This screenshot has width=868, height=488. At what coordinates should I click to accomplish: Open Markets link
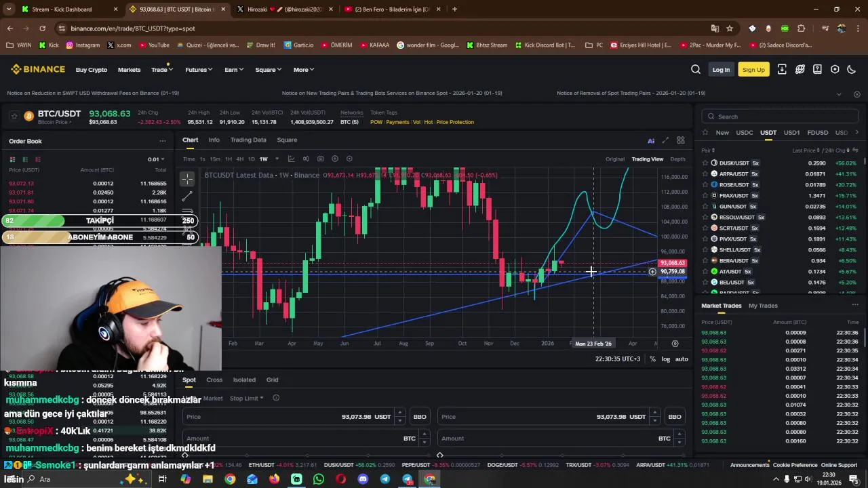point(129,69)
